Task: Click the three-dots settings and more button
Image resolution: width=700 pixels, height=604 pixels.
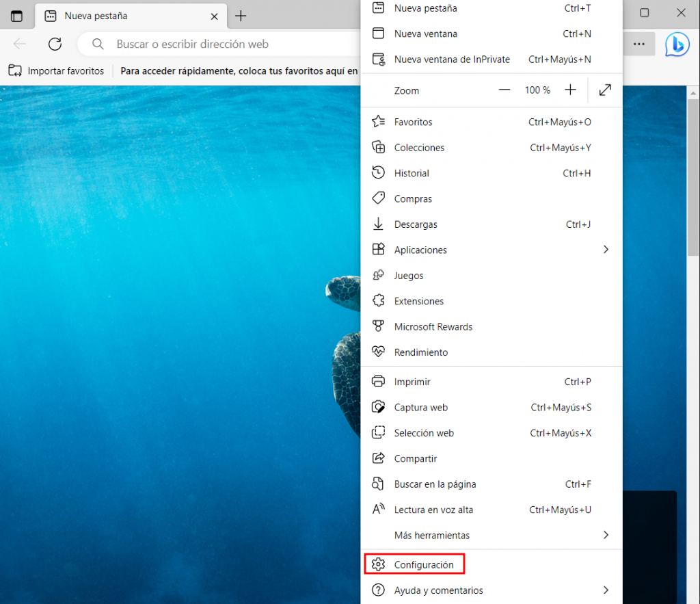Action: point(638,44)
